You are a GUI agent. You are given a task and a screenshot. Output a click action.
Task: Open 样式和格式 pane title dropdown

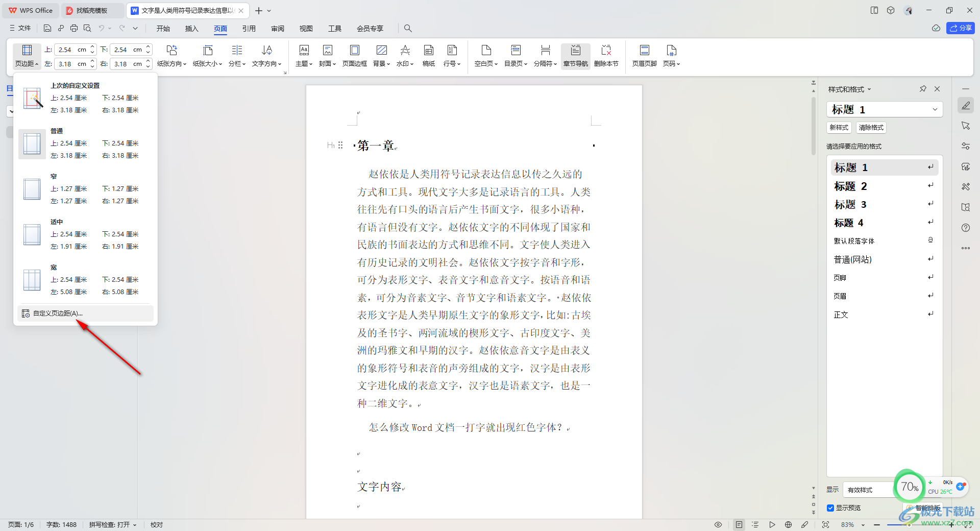(x=849, y=89)
